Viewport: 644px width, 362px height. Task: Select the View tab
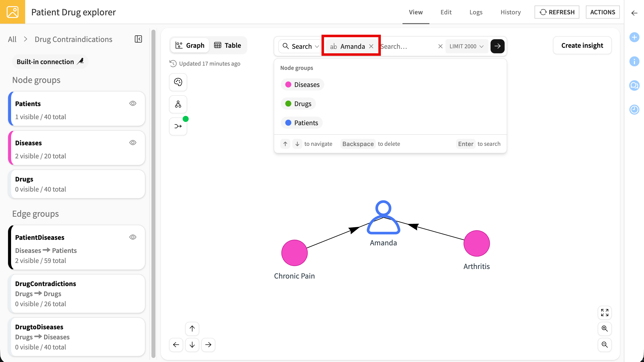(416, 12)
